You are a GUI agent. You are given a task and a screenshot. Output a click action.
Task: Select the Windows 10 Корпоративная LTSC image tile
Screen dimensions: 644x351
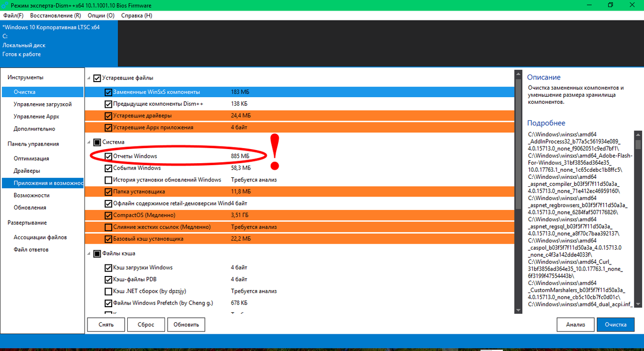coord(59,43)
